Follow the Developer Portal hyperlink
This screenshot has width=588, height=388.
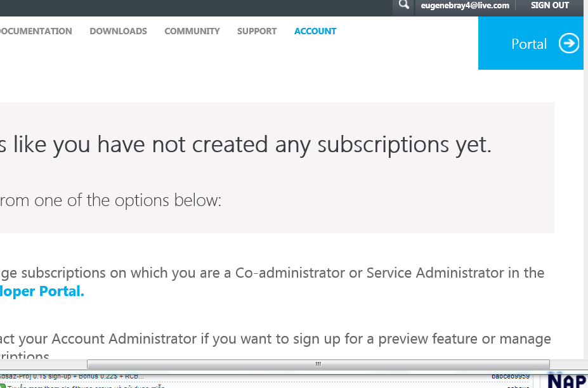coord(42,292)
